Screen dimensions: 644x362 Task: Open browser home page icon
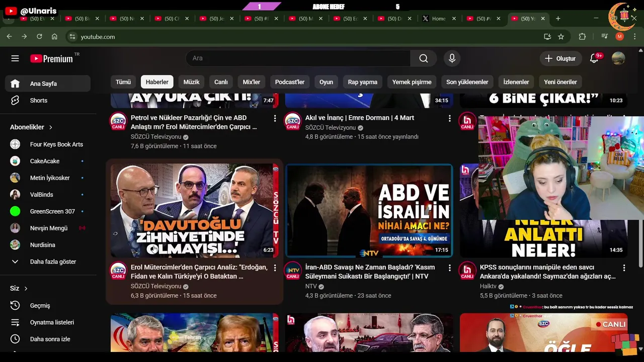(x=54, y=37)
